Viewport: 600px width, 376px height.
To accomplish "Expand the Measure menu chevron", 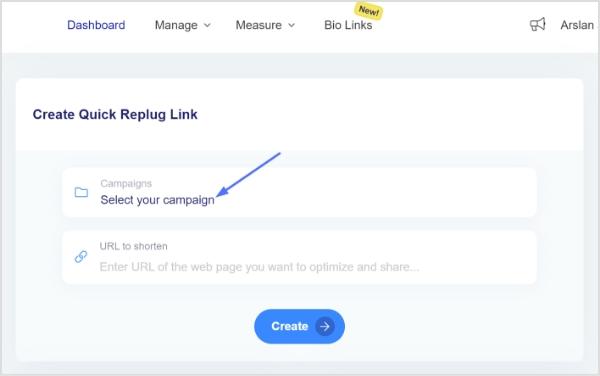I will point(291,25).
